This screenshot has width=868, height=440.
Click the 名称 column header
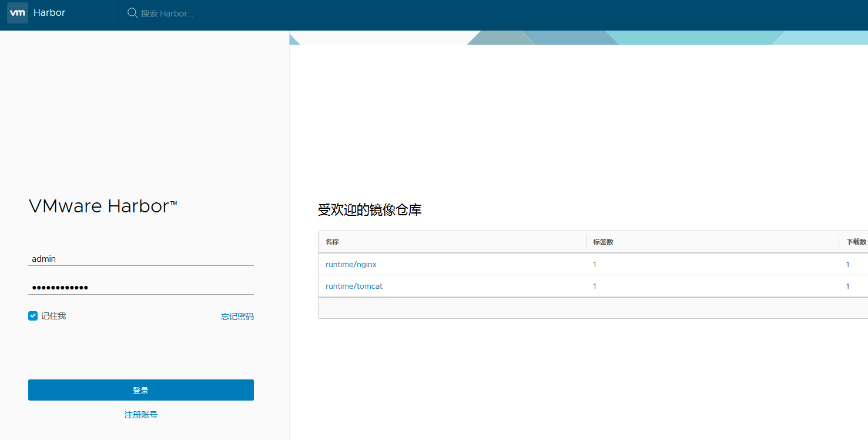[333, 241]
